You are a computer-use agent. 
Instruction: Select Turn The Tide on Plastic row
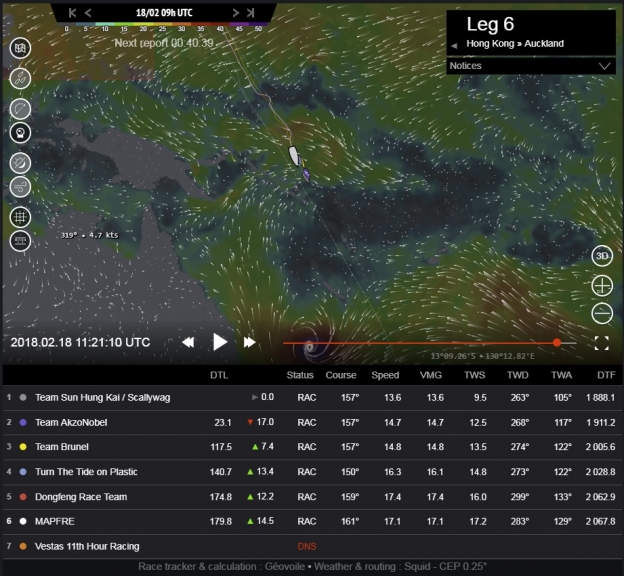point(312,472)
